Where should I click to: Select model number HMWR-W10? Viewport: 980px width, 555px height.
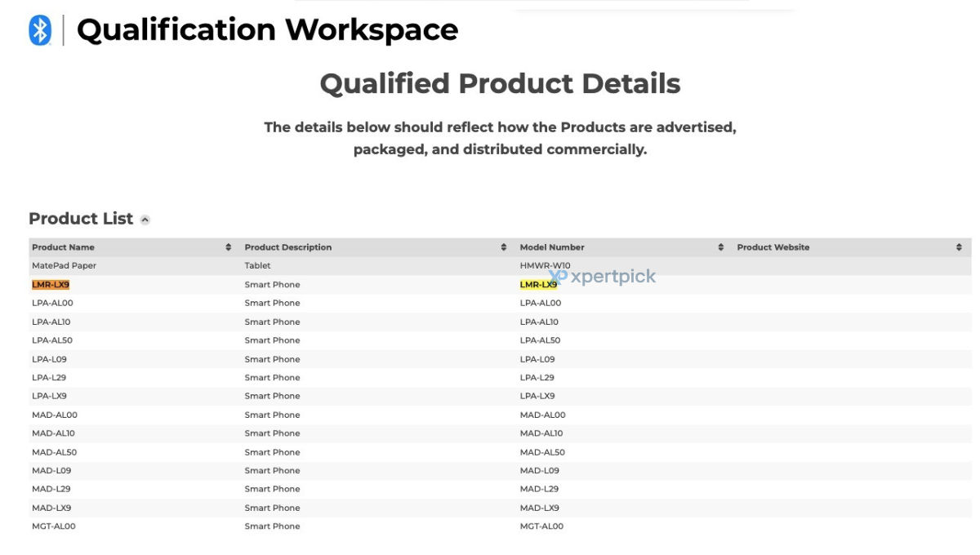coord(545,266)
